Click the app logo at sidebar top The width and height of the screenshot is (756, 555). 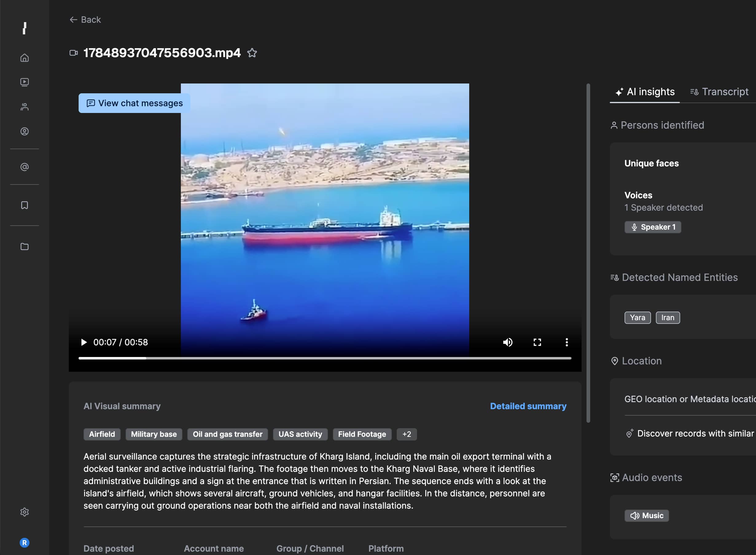click(25, 28)
